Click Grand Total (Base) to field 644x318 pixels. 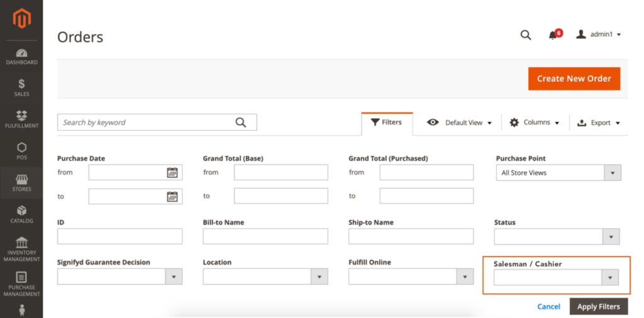pos(281,196)
